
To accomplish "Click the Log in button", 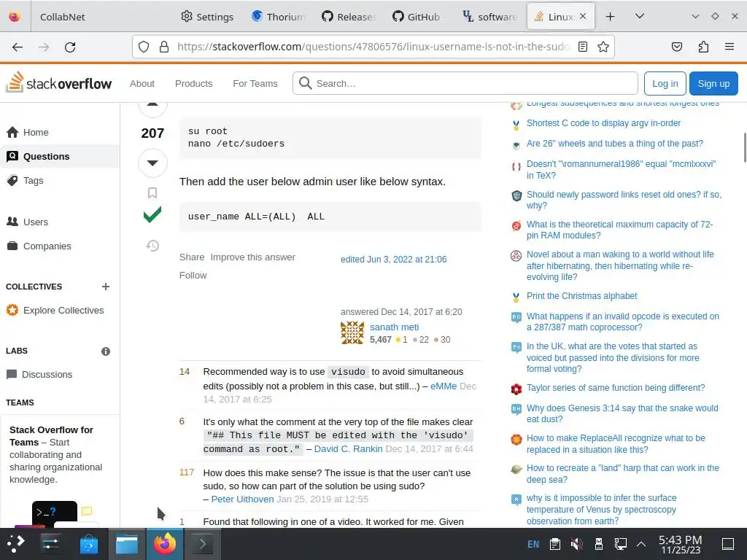I will click(665, 83).
